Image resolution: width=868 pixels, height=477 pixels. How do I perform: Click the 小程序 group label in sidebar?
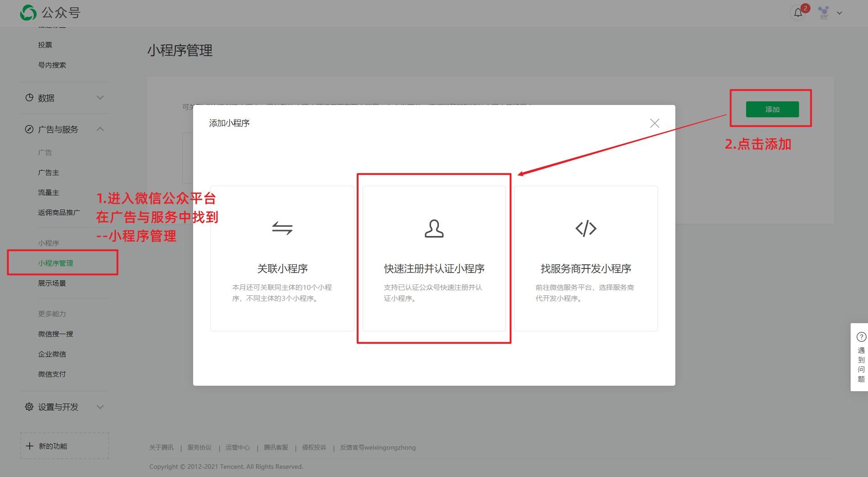(48, 243)
